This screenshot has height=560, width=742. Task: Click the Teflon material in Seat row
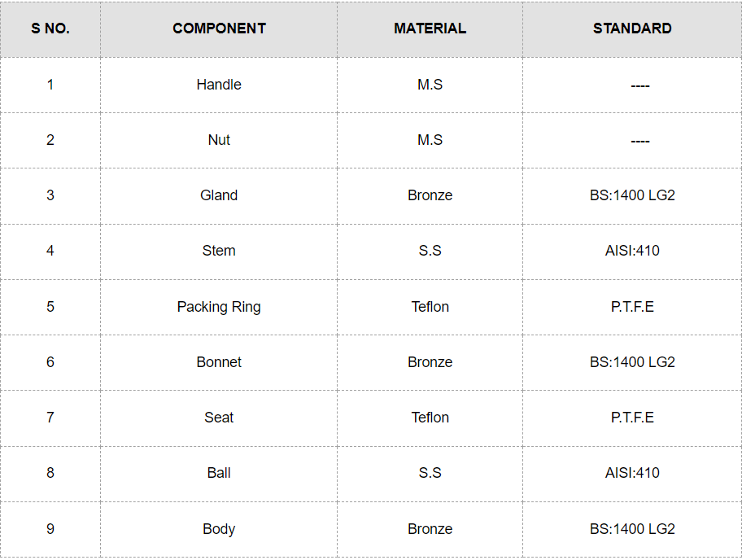(x=430, y=418)
